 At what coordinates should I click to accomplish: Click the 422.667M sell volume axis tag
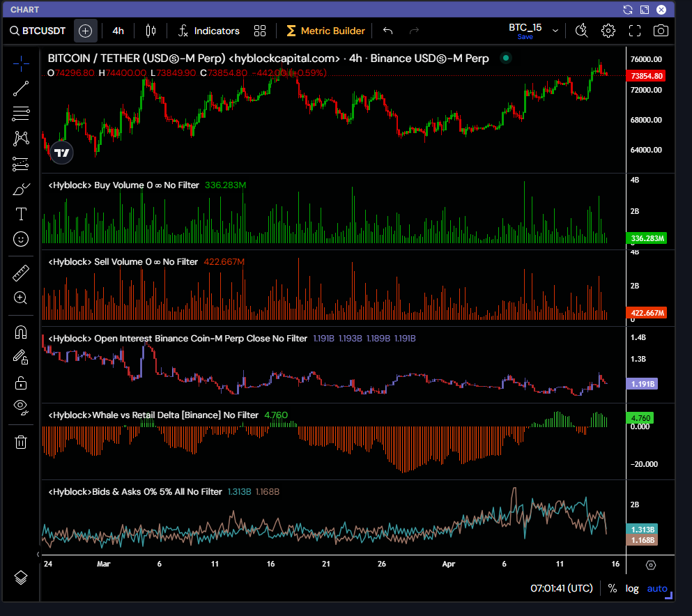click(647, 313)
